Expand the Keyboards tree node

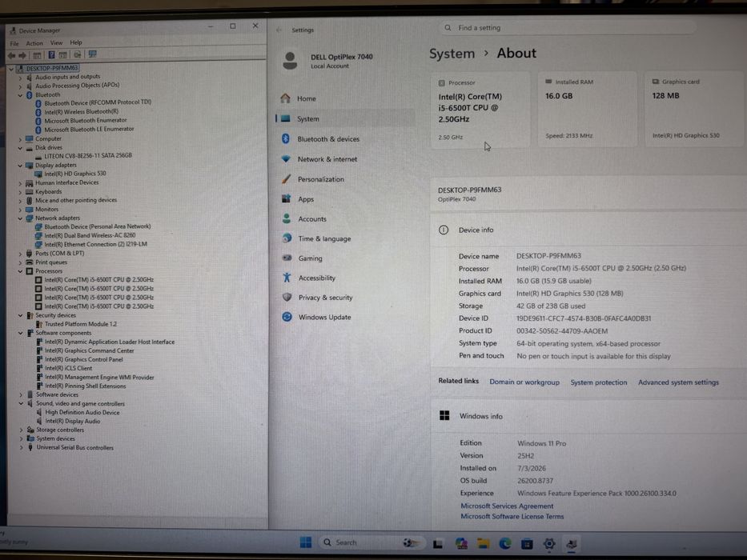[x=21, y=192]
